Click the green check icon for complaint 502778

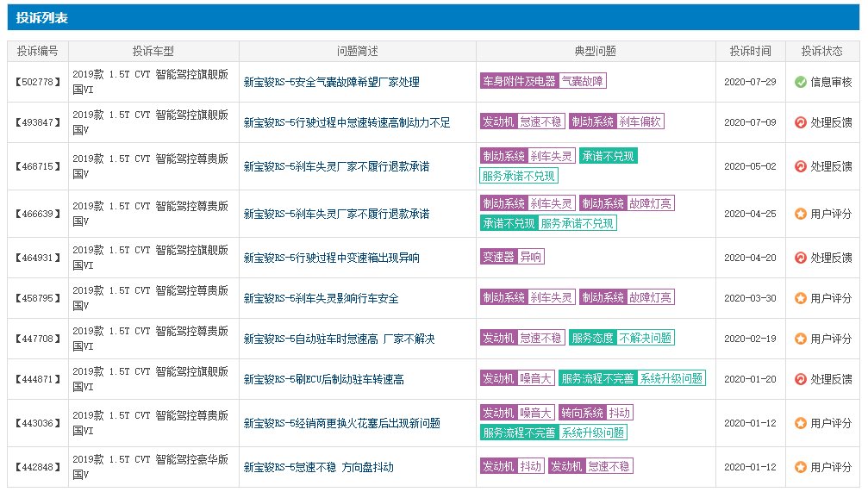tap(800, 82)
